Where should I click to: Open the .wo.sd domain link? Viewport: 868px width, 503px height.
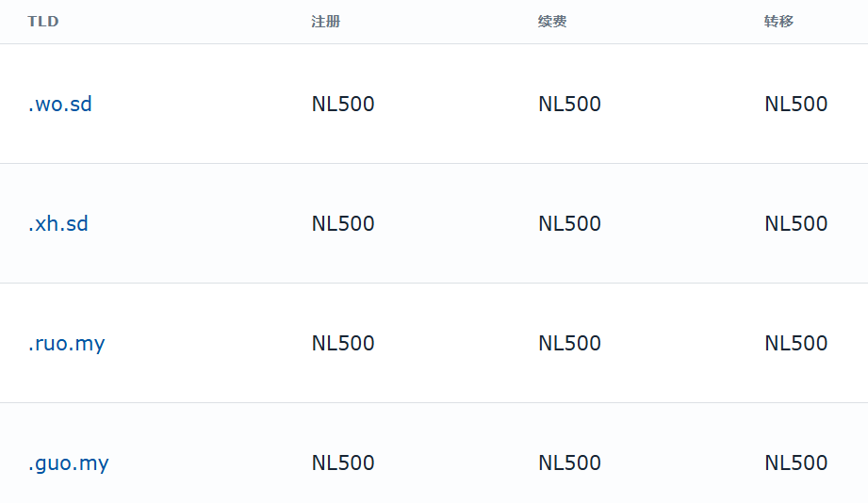click(59, 104)
